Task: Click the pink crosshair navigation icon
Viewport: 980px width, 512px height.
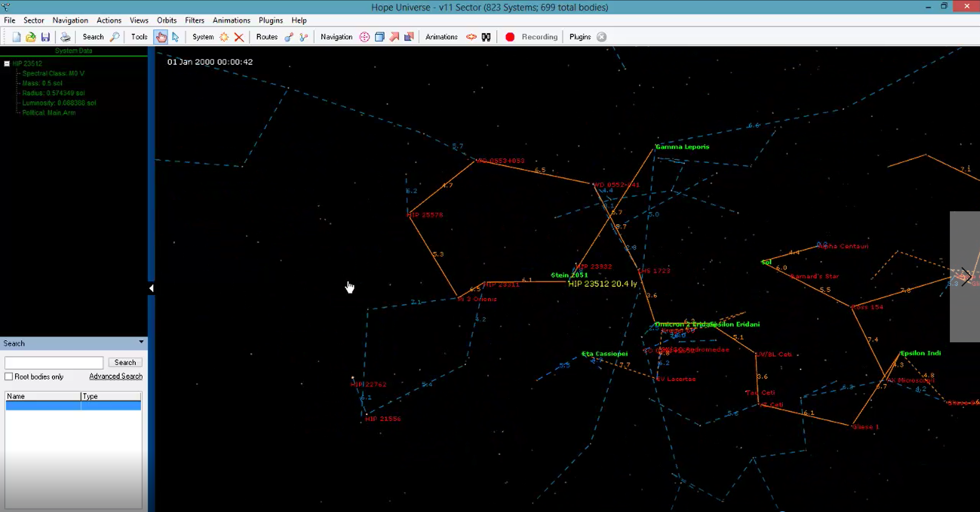Action: (x=365, y=37)
